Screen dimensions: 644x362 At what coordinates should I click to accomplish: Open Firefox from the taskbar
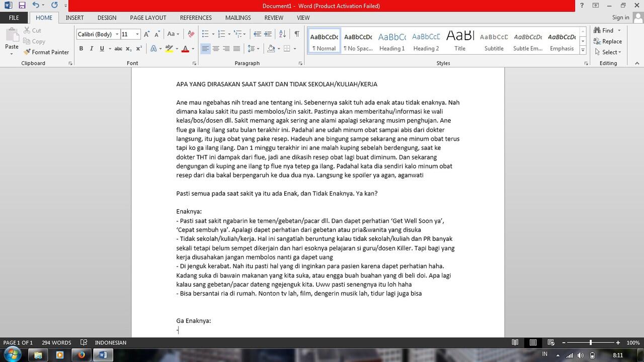tap(81, 354)
